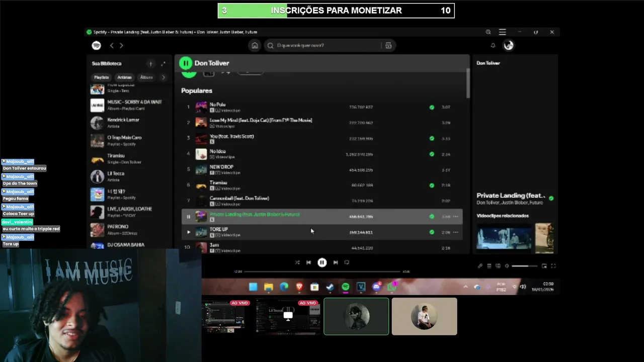Open the lyrics microphone icon

click(480, 266)
